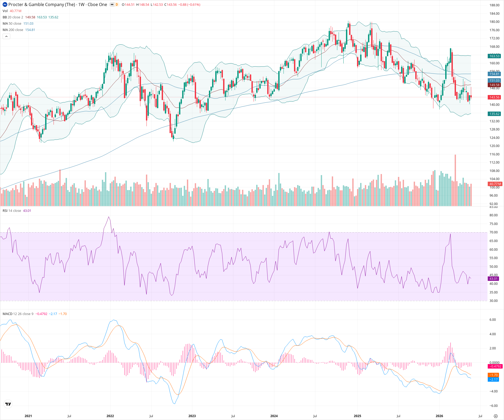Click the 2021 time axis label
This screenshot has height=420, width=504.
coord(28,416)
